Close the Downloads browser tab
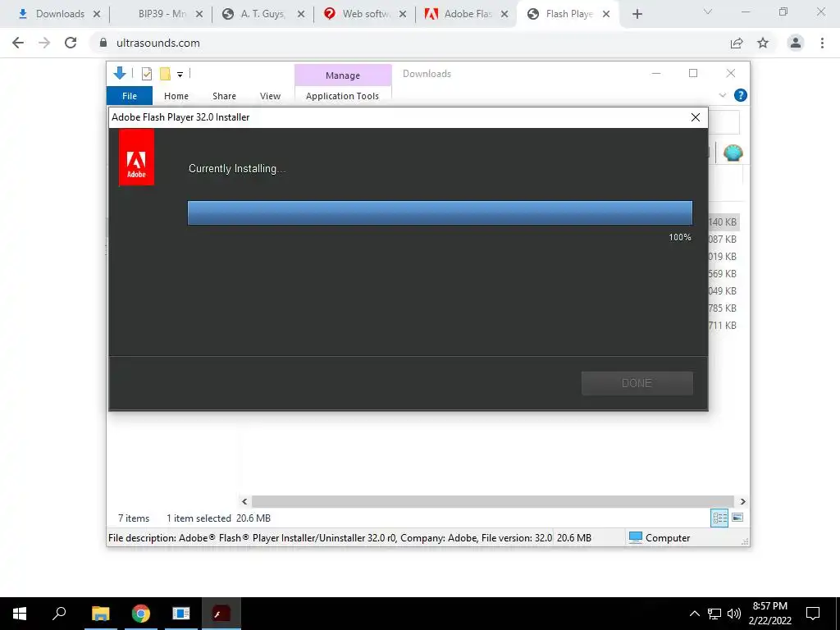This screenshot has width=840, height=630. 97,15
